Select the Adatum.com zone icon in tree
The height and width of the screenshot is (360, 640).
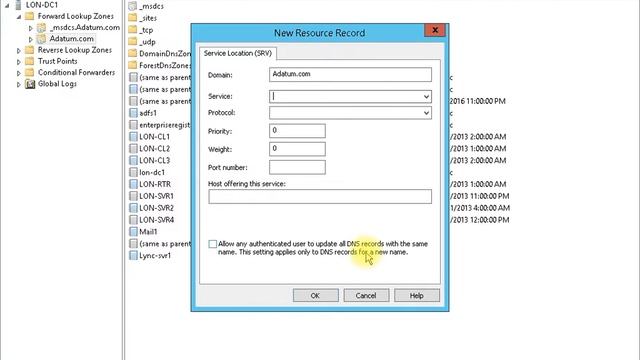42,39
